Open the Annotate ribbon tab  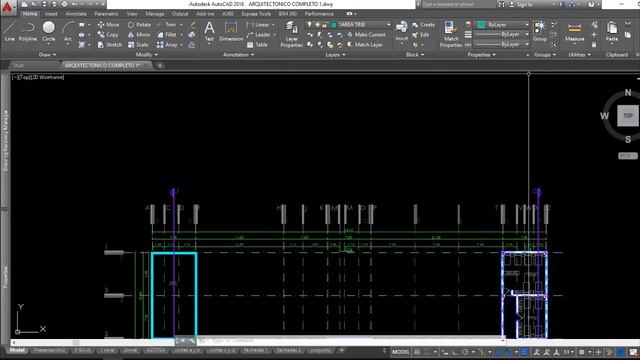[x=76, y=14]
